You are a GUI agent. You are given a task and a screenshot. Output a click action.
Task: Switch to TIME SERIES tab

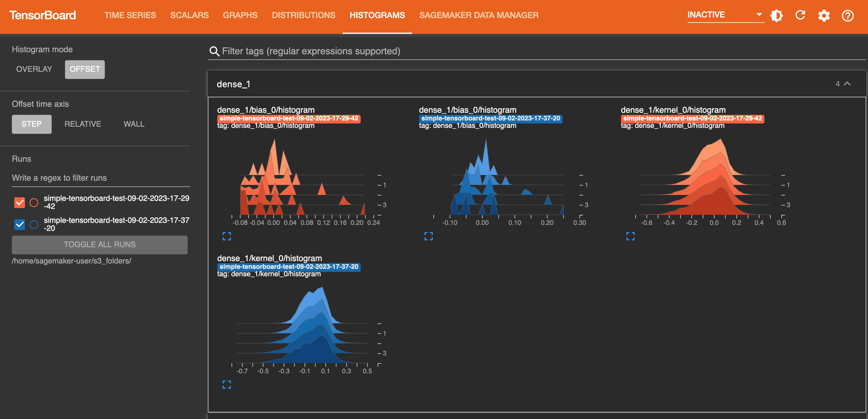tap(130, 15)
